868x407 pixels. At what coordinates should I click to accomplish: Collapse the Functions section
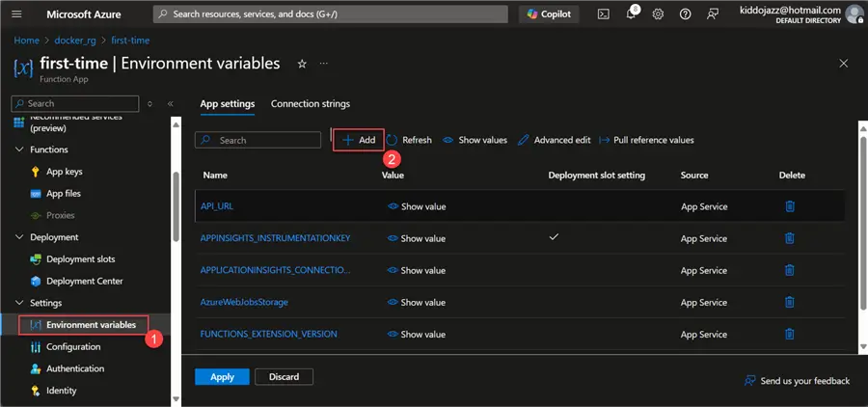tap(19, 149)
